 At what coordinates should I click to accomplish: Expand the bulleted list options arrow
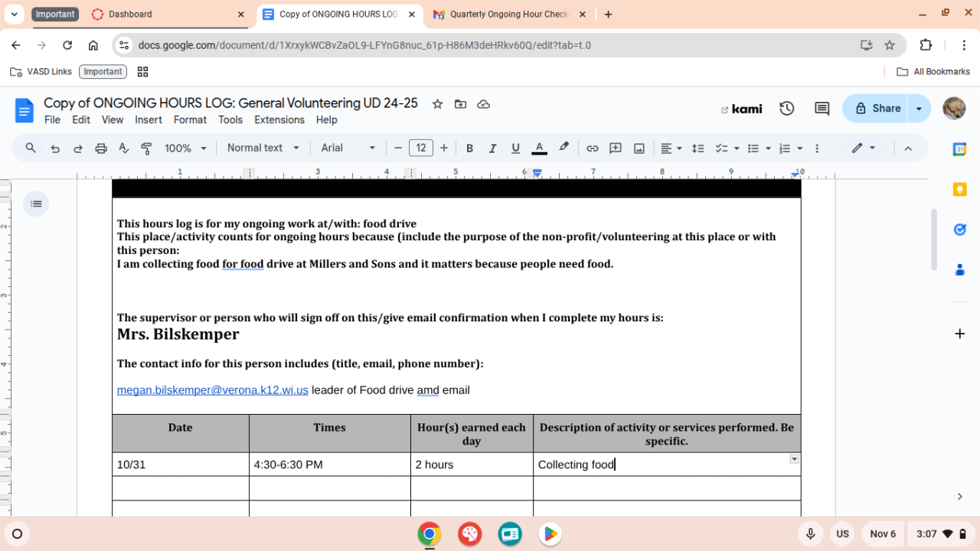(768, 148)
